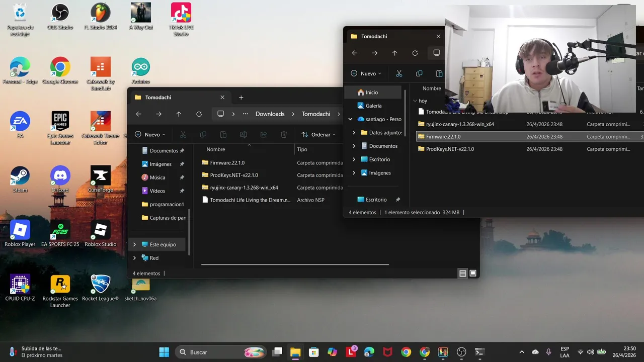Open Nuevo dropdown in front Explorer window
644x362 pixels.
click(150, 135)
